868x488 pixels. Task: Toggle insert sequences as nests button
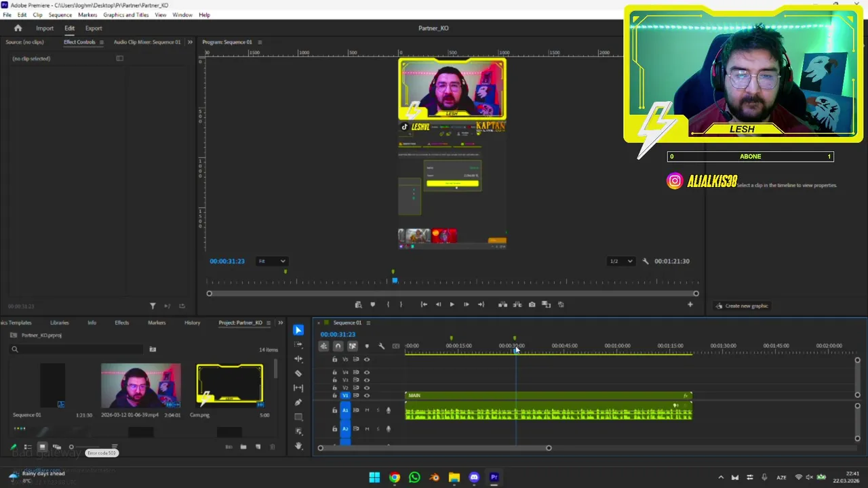(x=323, y=346)
